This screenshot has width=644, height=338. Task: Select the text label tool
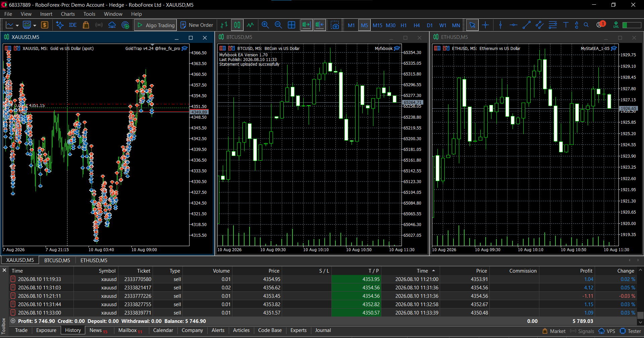pos(566,25)
